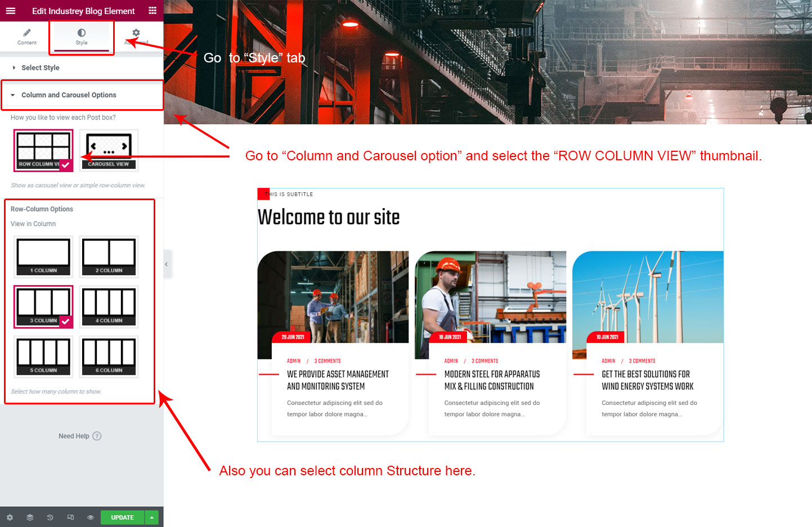Image resolution: width=812 pixels, height=527 pixels.
Task: Click the Settings gear icon in footer
Action: pos(10,517)
